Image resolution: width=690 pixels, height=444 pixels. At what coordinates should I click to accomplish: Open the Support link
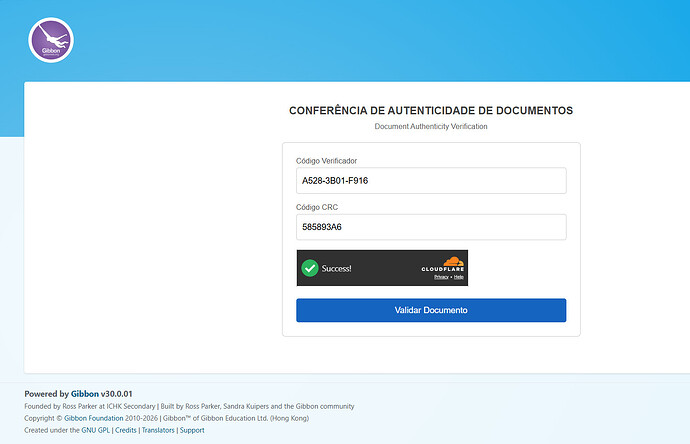click(192, 430)
